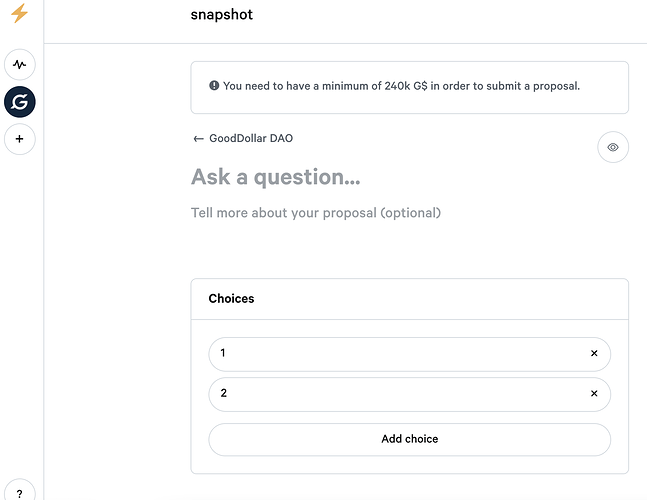
Task: Click the lightning bolt Snapshot logo
Action: pyautogui.click(x=19, y=13)
